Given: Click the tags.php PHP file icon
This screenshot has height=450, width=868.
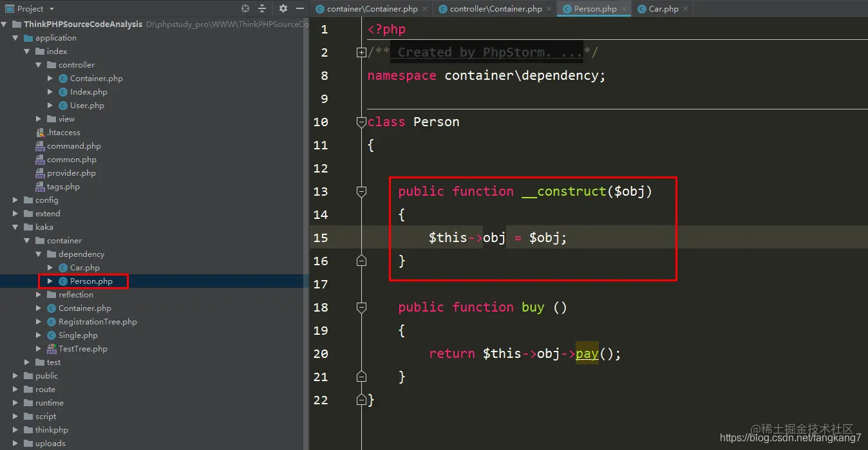Looking at the screenshot, I should 40,187.
